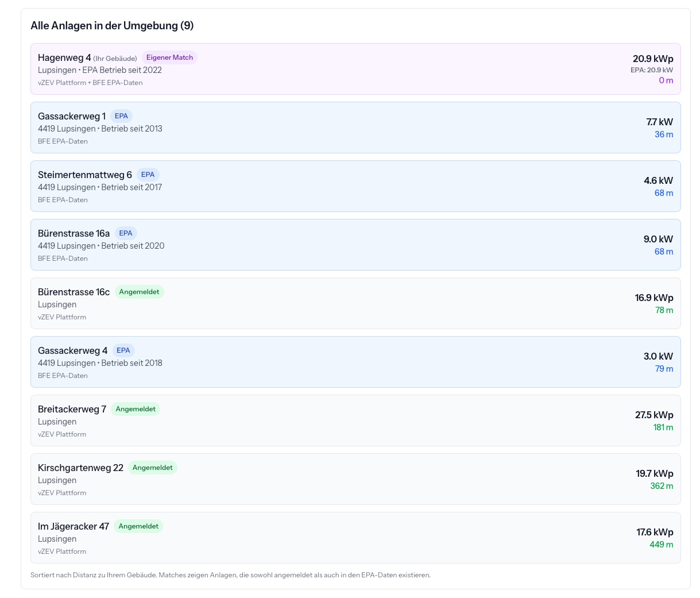Click the 27.5 kWp power value
This screenshot has height=598, width=700.
pyautogui.click(x=654, y=415)
